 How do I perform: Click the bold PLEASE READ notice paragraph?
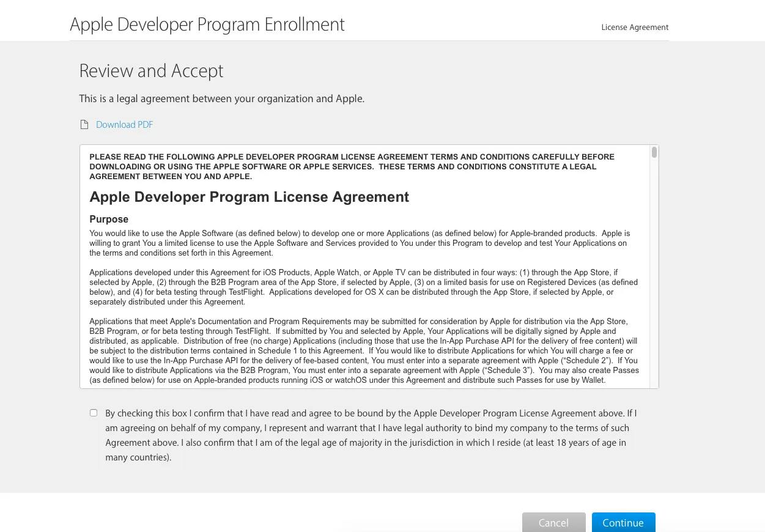pos(352,166)
